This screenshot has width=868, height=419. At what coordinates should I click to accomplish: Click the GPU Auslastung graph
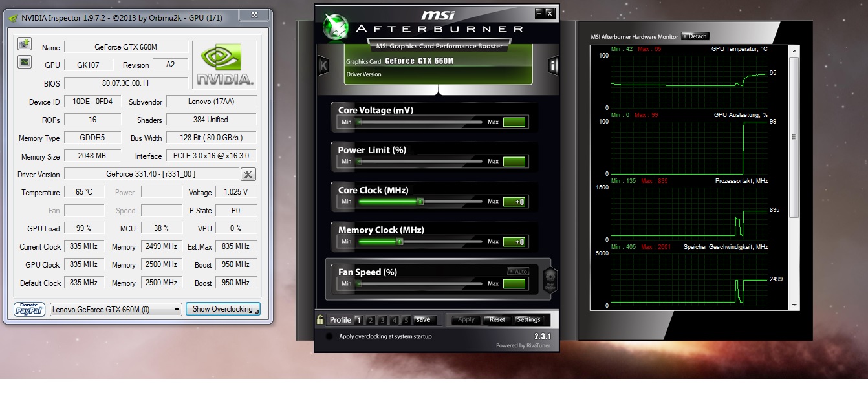click(x=689, y=147)
